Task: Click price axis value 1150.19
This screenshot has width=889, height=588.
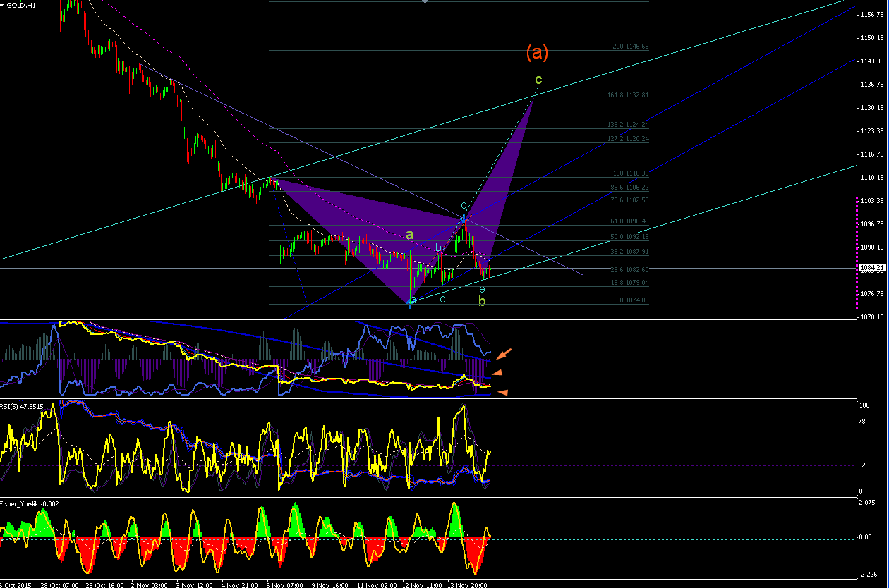Action: coord(873,37)
